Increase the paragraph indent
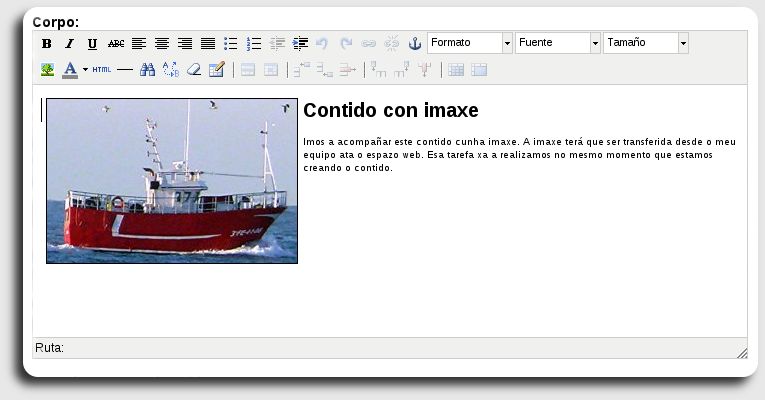The image size is (765, 400). [x=300, y=43]
